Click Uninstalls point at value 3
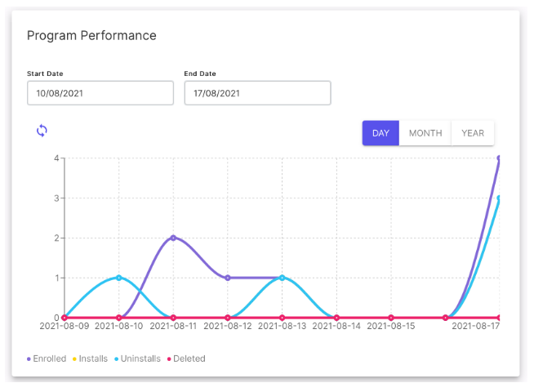 point(499,198)
